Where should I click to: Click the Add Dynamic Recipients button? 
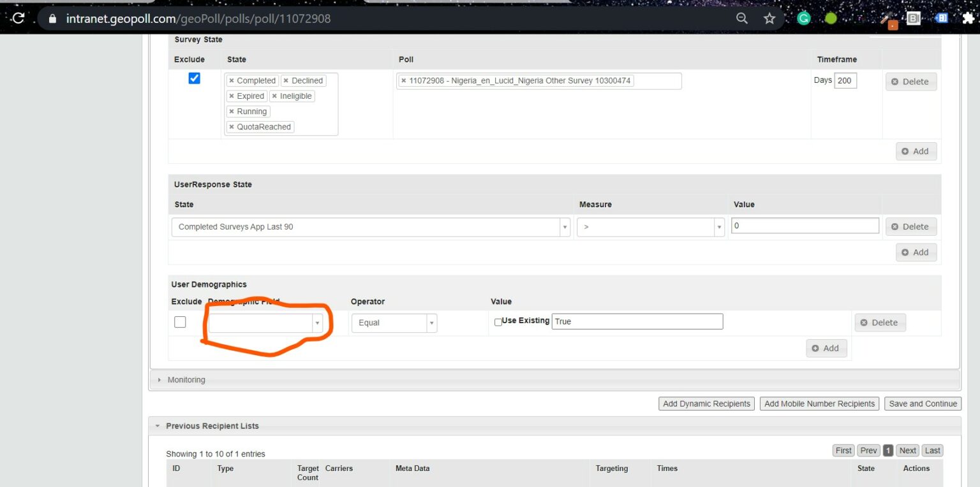706,403
